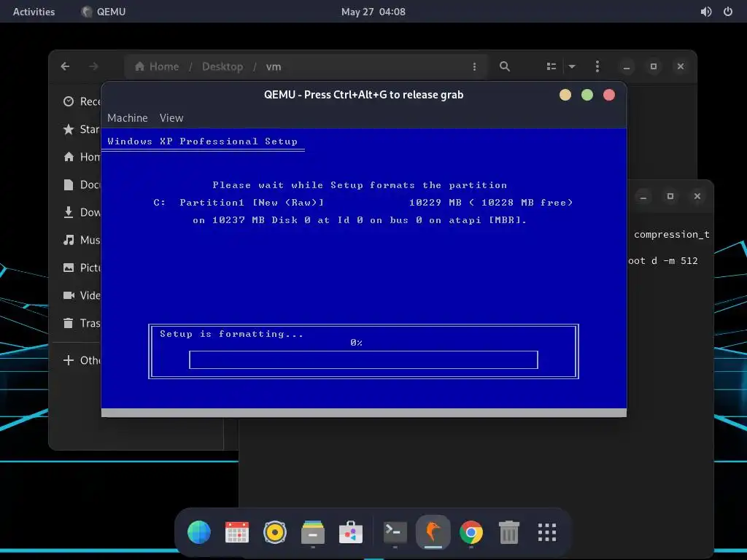Minimize the terminal window
Viewport: 747px width, 560px height.
(643, 196)
